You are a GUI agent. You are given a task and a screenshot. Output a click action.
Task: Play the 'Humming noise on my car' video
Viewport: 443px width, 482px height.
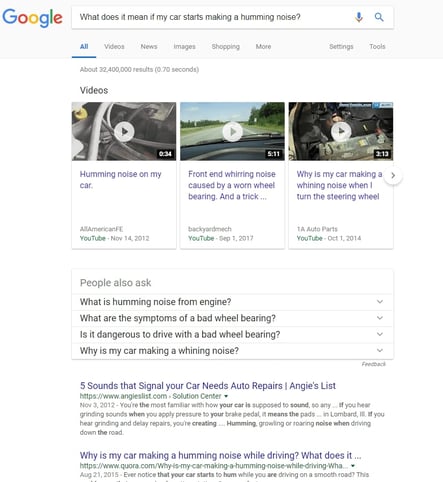click(x=124, y=131)
